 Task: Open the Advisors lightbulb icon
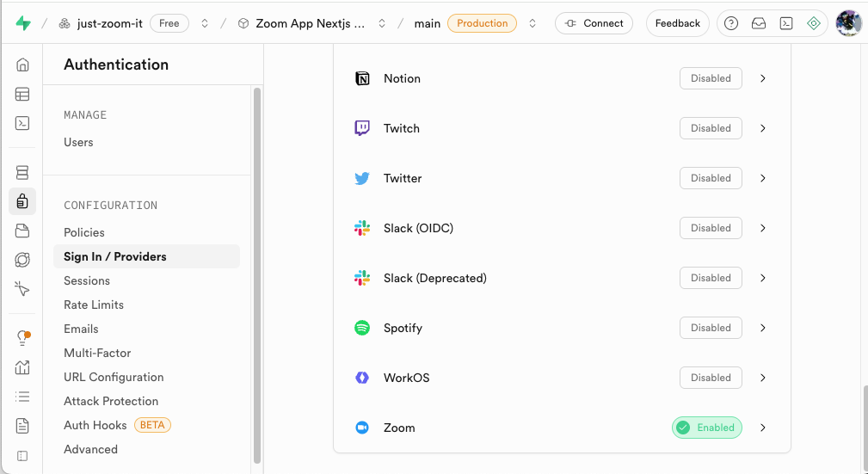pos(22,338)
